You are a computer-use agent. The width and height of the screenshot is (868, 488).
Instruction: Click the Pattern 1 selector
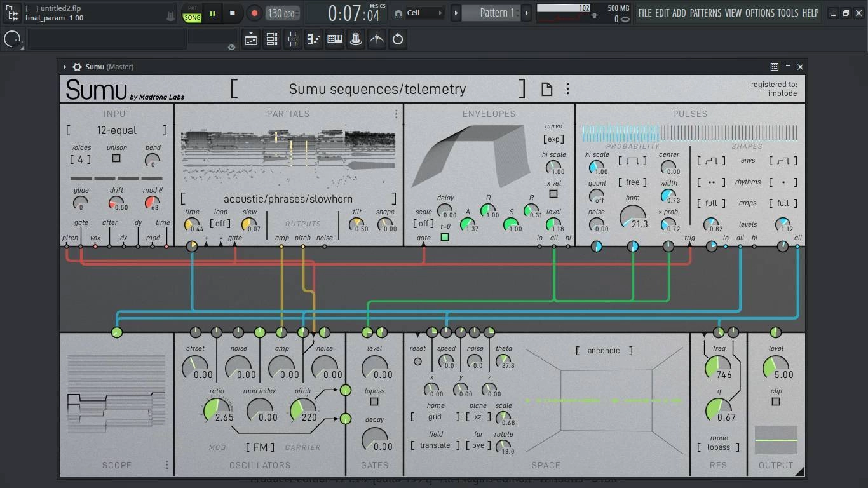[491, 13]
